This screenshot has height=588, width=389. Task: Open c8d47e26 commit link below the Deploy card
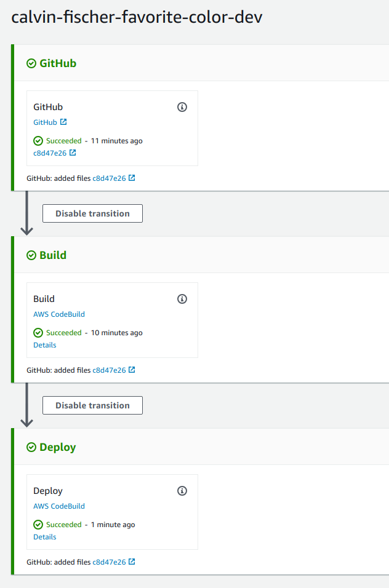pos(109,562)
